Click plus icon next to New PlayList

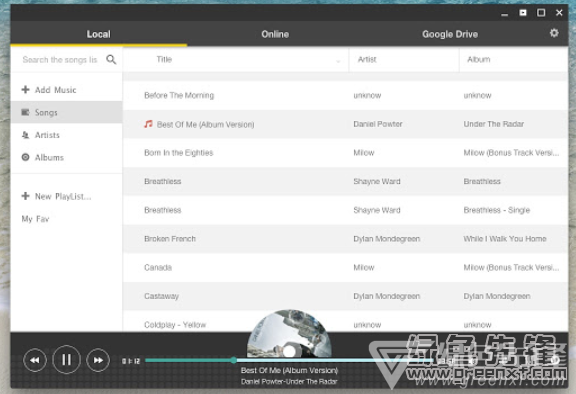pos(25,196)
